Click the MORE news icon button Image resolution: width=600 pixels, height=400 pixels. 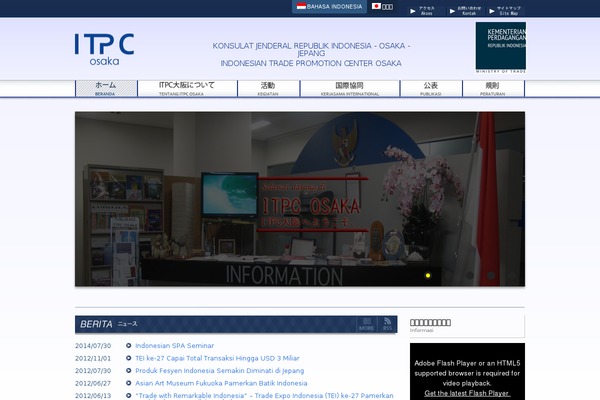click(x=366, y=324)
